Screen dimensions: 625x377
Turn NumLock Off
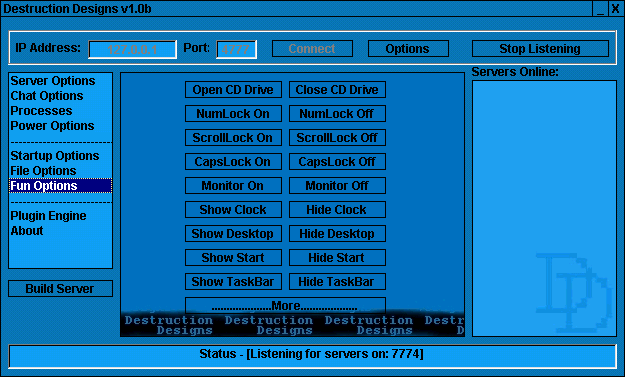pos(337,114)
